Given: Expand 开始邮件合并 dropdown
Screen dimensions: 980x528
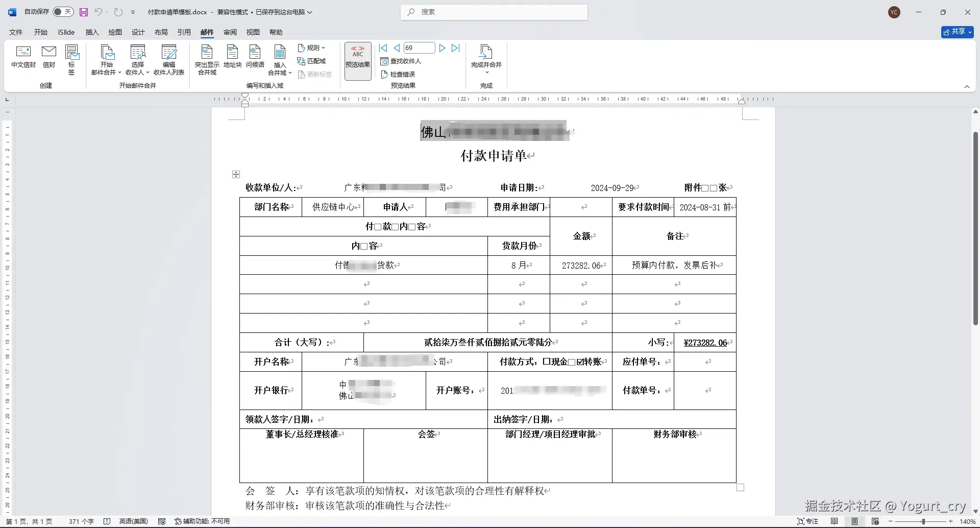Looking at the screenshot, I should point(106,60).
